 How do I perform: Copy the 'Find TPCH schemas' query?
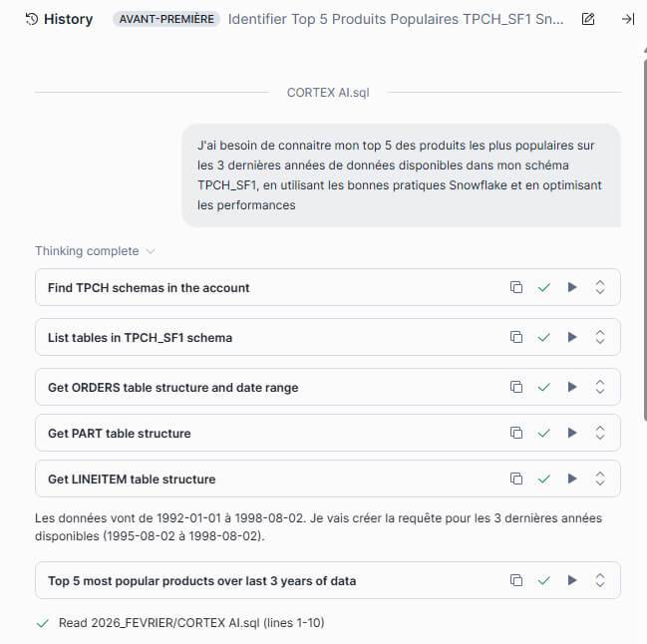[516, 287]
